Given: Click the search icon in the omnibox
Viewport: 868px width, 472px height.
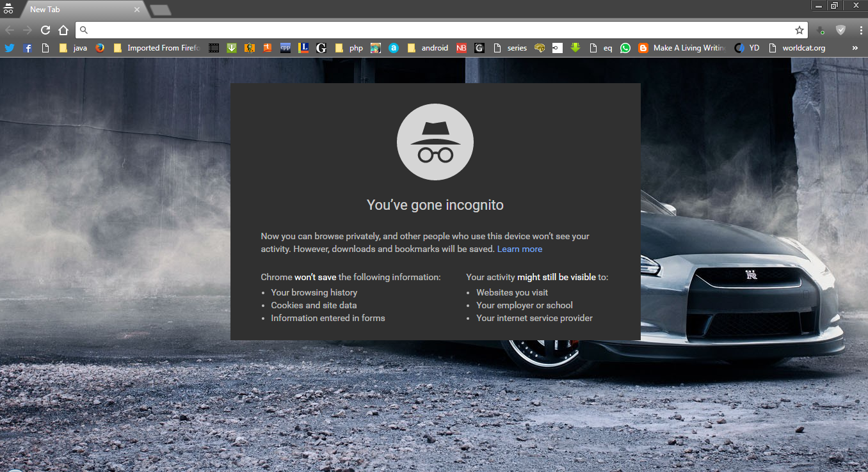Looking at the screenshot, I should click(x=84, y=29).
